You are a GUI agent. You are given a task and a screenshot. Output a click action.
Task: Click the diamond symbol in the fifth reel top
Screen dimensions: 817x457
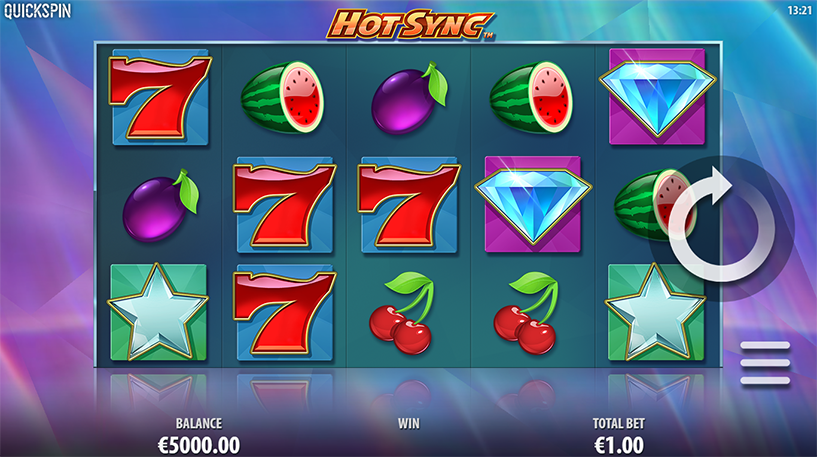(657, 95)
